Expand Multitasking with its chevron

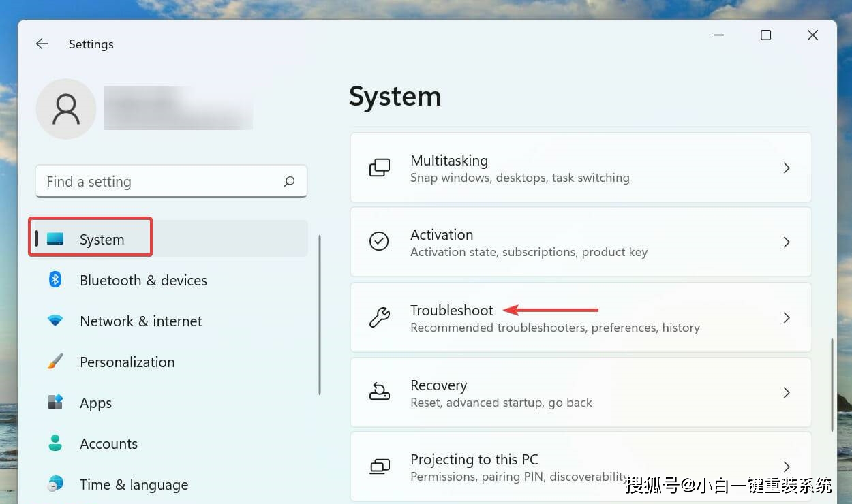point(787,168)
